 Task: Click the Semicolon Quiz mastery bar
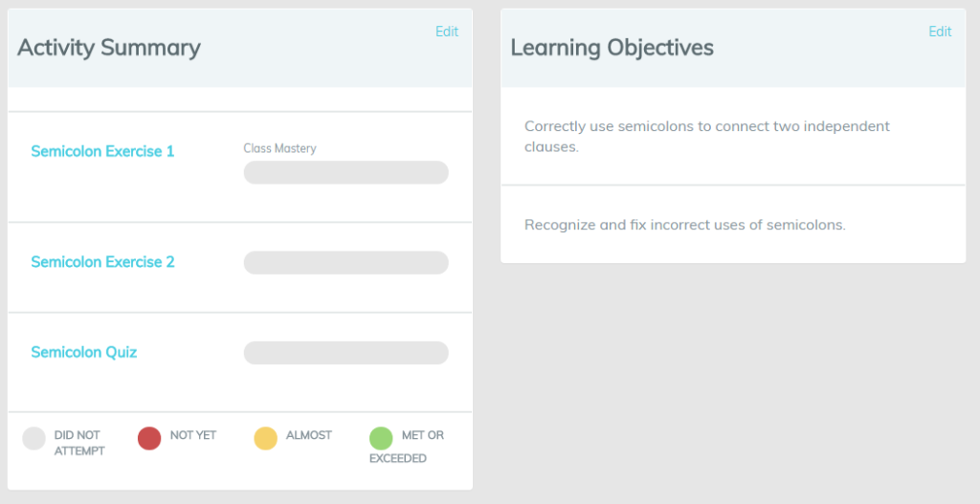click(x=346, y=353)
